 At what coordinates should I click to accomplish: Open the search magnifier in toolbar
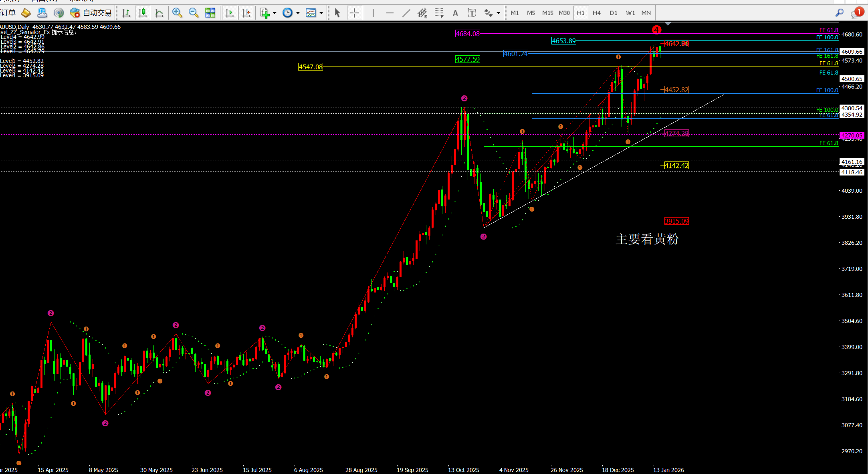tap(839, 13)
